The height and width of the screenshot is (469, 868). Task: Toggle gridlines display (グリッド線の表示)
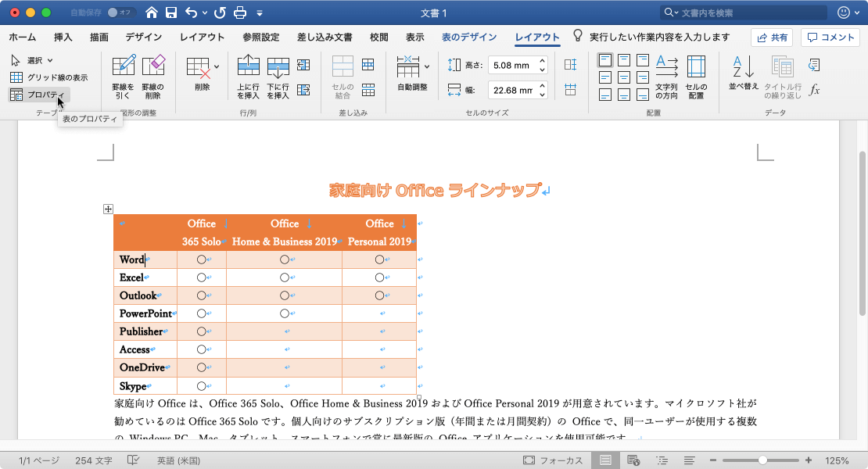(x=49, y=77)
